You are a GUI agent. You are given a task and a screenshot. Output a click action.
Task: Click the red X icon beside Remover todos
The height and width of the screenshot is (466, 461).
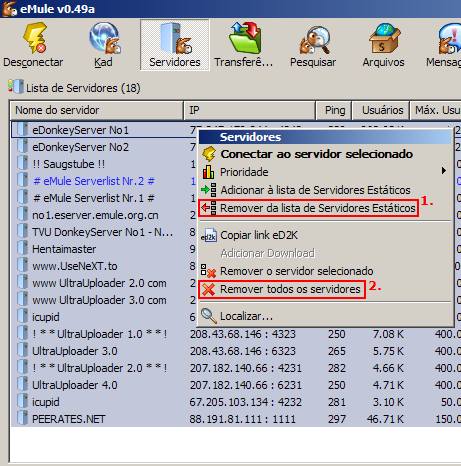click(209, 289)
